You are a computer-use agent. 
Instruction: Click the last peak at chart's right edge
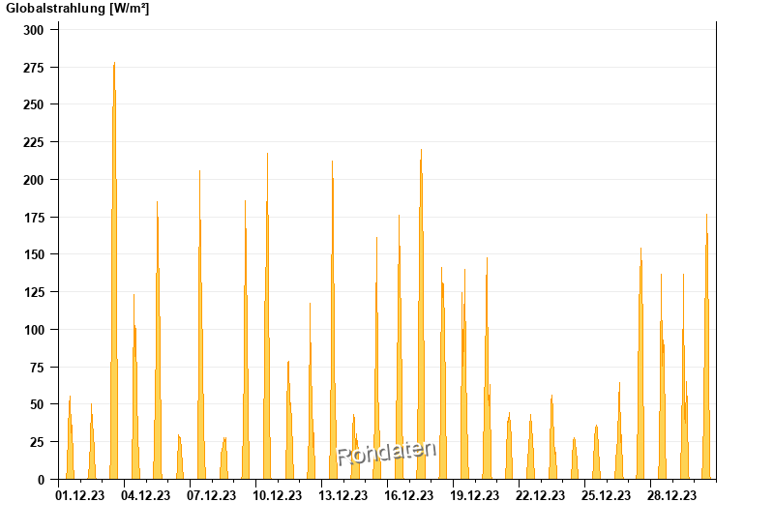706,346
